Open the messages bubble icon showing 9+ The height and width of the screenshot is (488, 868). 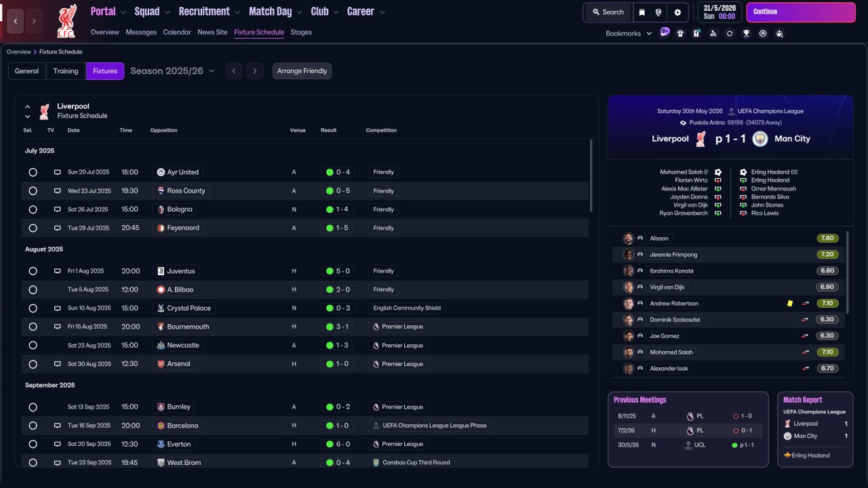pos(664,33)
